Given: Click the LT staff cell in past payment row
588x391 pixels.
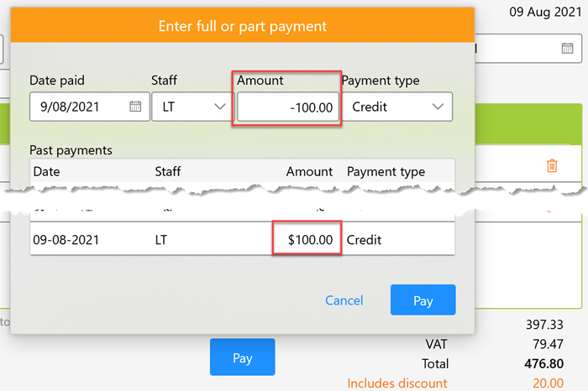Looking at the screenshot, I should click(x=162, y=240).
